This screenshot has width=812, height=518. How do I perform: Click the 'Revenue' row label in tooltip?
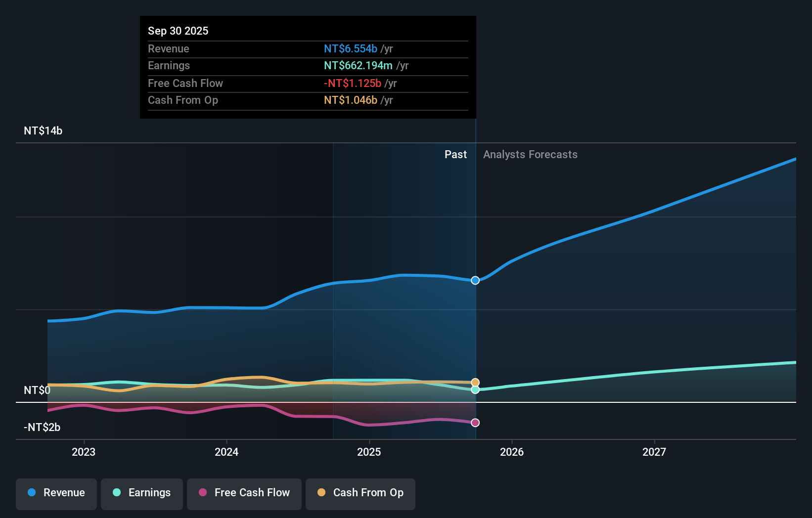(169, 49)
